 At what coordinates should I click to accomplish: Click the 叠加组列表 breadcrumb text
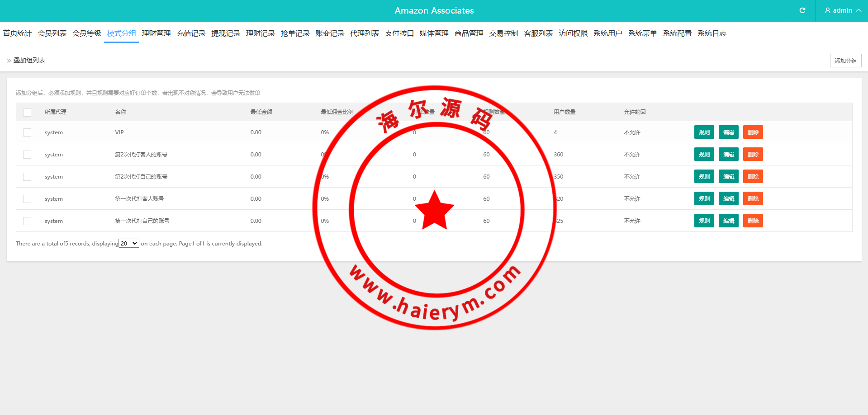point(29,61)
